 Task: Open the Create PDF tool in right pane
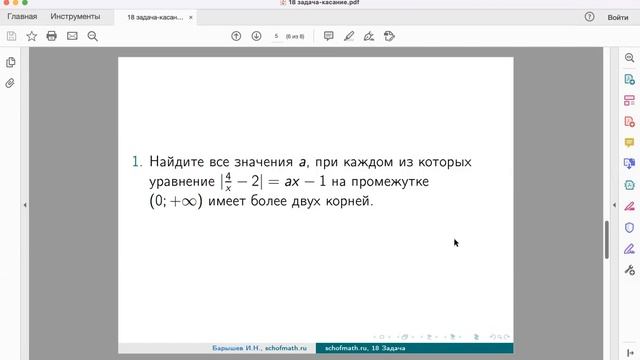(629, 122)
